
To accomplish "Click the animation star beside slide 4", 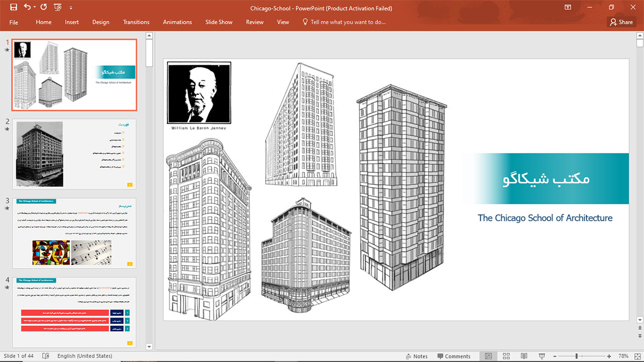I will pyautogui.click(x=7, y=287).
